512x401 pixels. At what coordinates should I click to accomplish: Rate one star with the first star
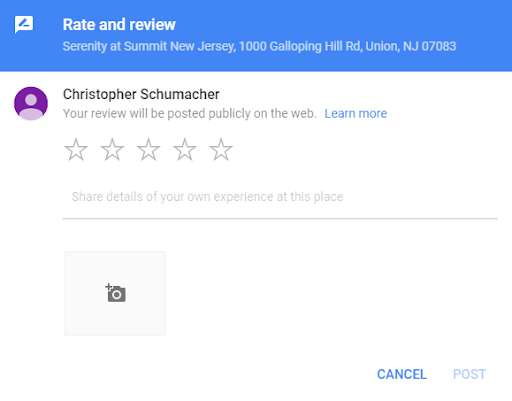[x=76, y=150]
